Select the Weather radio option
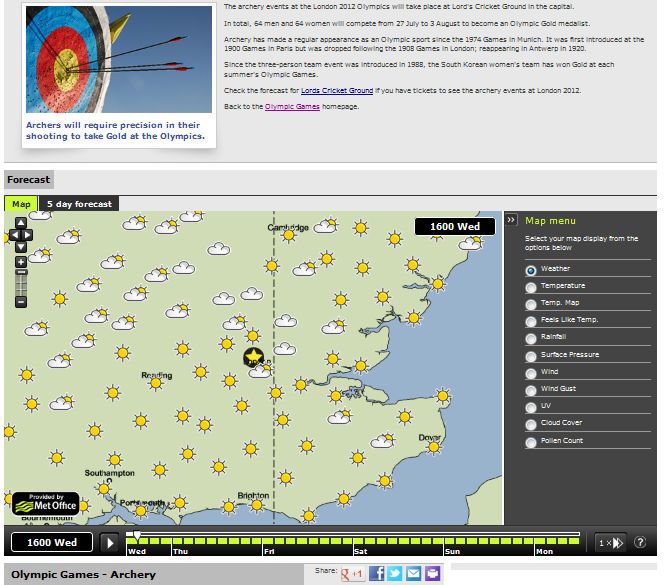Viewport: 664px width, 585px height. click(531, 270)
